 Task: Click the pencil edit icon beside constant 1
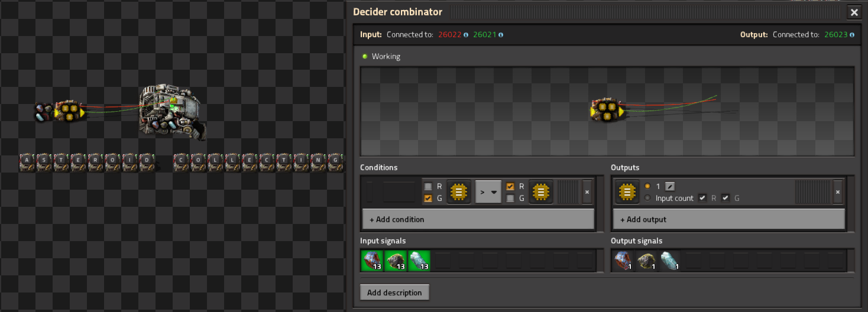tap(670, 186)
